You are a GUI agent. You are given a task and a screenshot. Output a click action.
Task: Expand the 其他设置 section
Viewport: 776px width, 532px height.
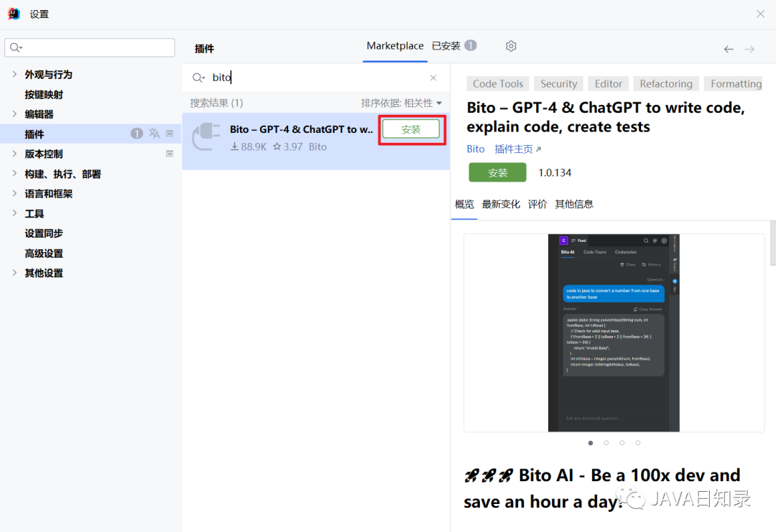tap(14, 272)
